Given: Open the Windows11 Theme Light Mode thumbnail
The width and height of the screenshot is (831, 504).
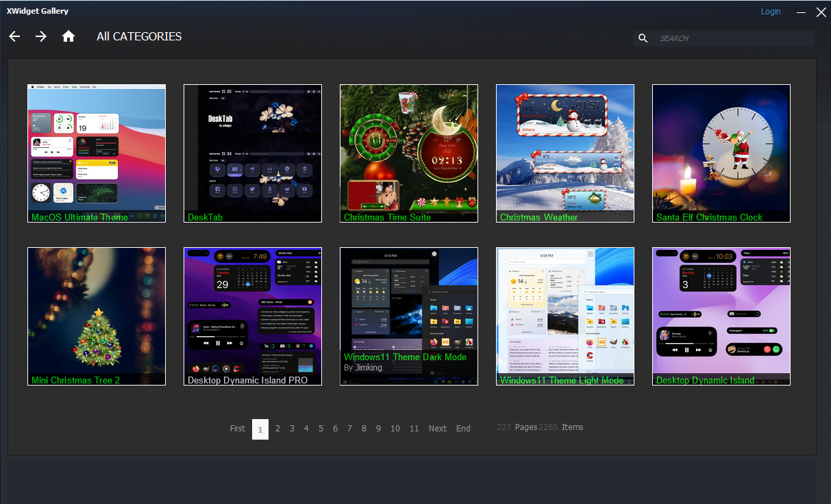Looking at the screenshot, I should [565, 316].
